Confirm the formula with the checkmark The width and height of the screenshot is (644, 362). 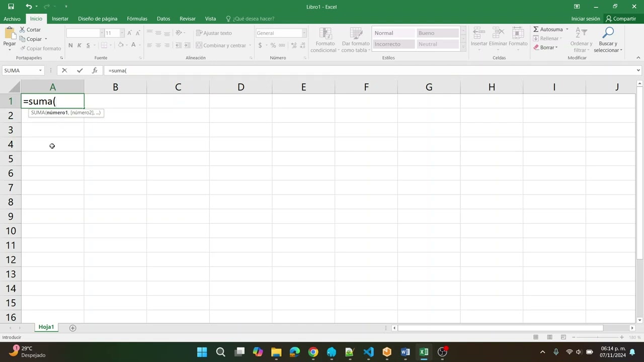79,70
